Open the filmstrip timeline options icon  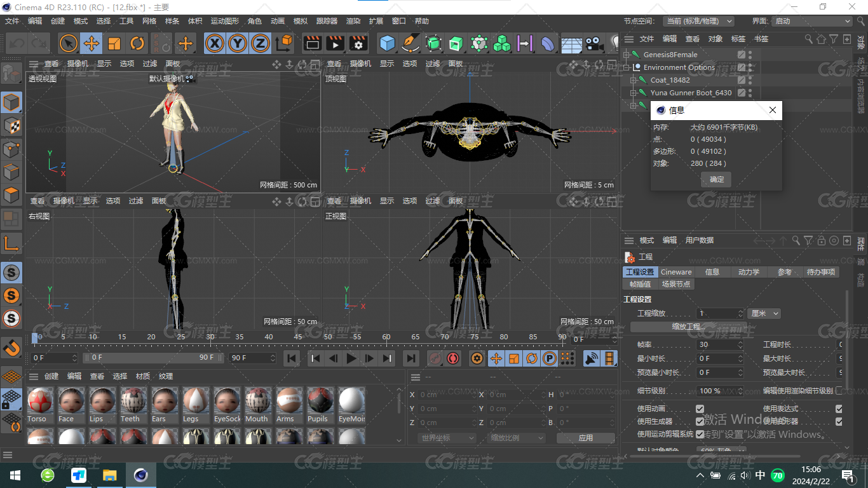click(610, 358)
